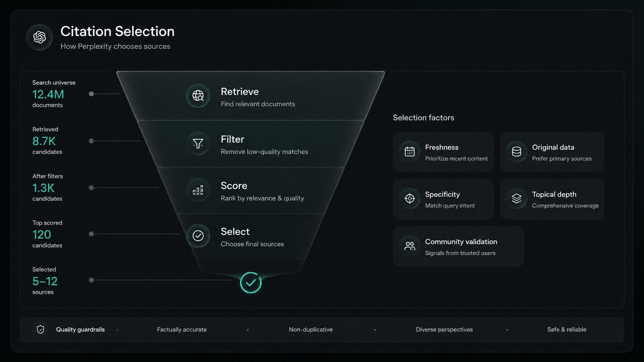Click the connector dot beside Selected 5–12
The height and width of the screenshot is (362, 644).
pos(91,280)
